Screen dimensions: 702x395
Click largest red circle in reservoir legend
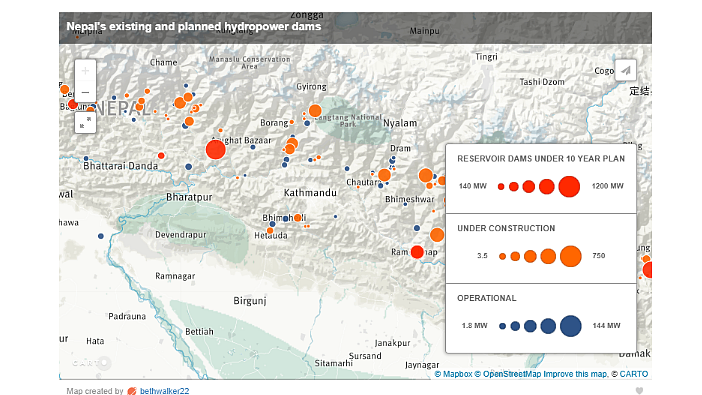click(x=569, y=186)
